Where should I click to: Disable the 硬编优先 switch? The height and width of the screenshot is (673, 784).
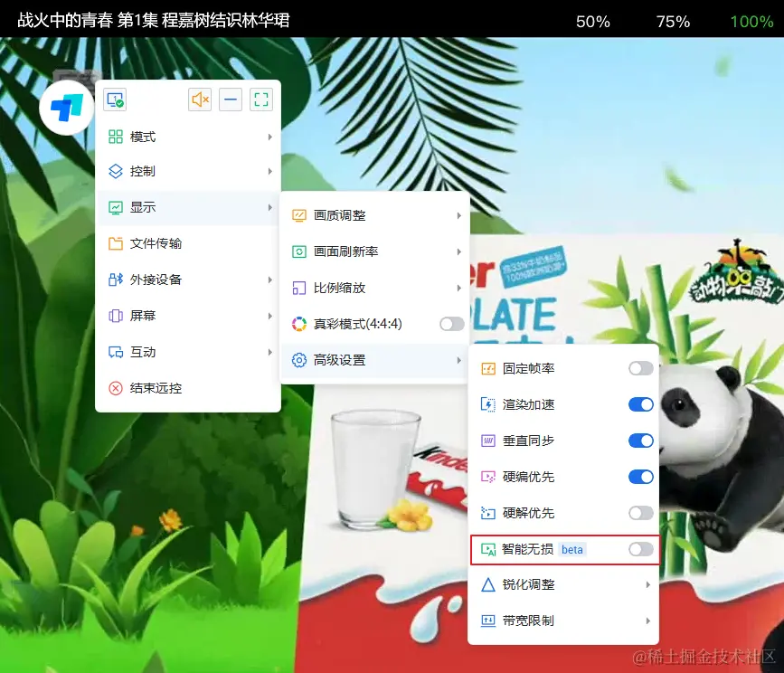[x=641, y=477]
